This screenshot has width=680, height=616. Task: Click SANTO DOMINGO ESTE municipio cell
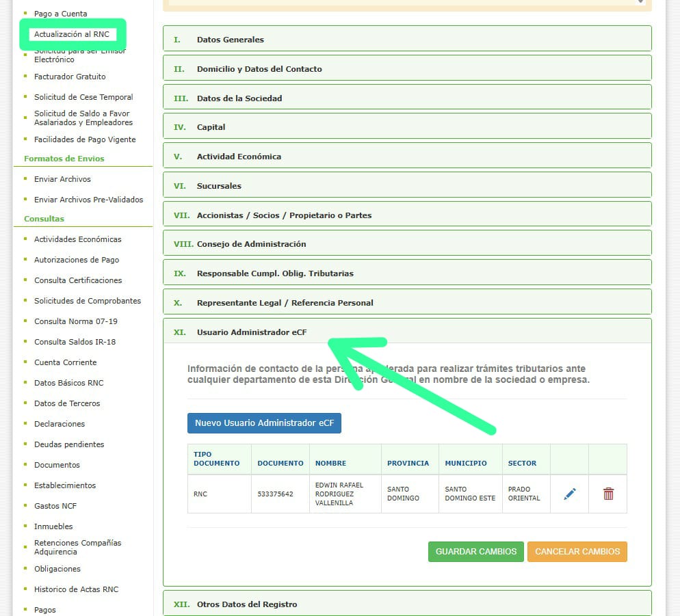pos(470,494)
